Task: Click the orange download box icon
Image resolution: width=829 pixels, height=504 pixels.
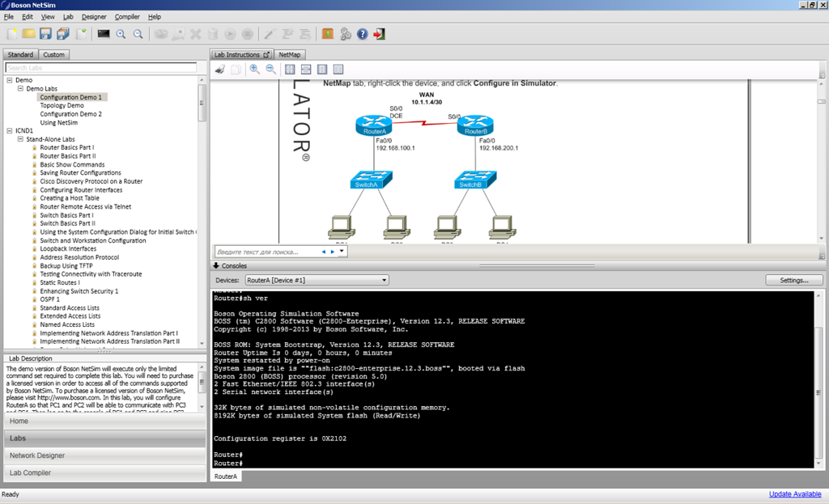Action: (328, 34)
